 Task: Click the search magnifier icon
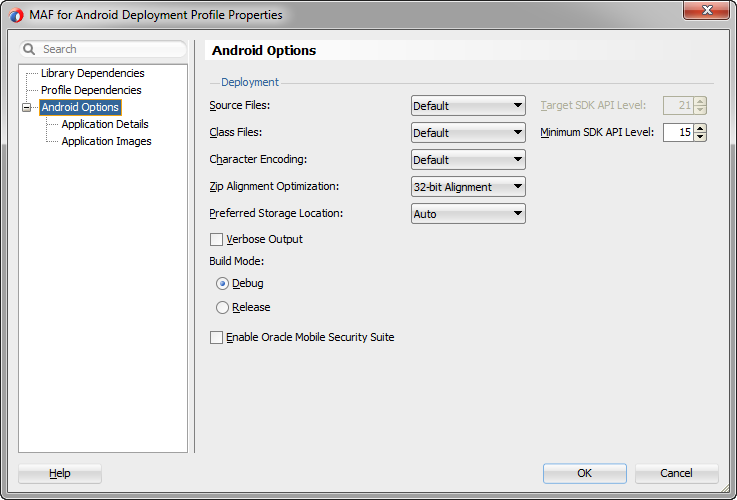(29, 49)
